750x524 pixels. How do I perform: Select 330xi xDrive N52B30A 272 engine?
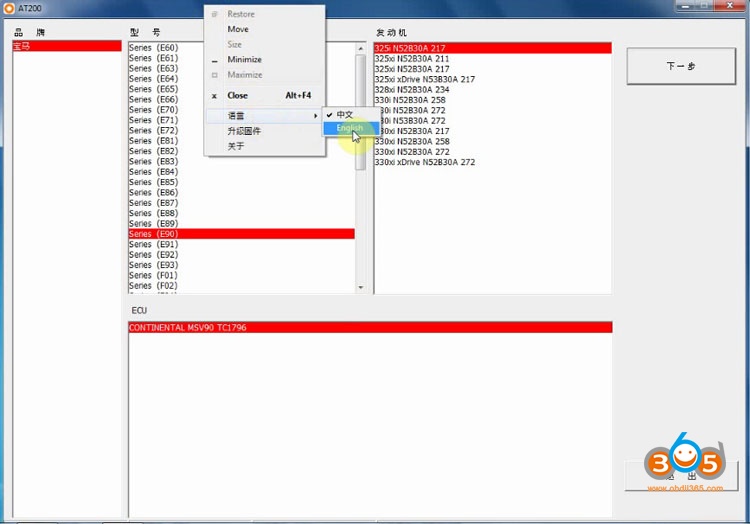(x=425, y=162)
